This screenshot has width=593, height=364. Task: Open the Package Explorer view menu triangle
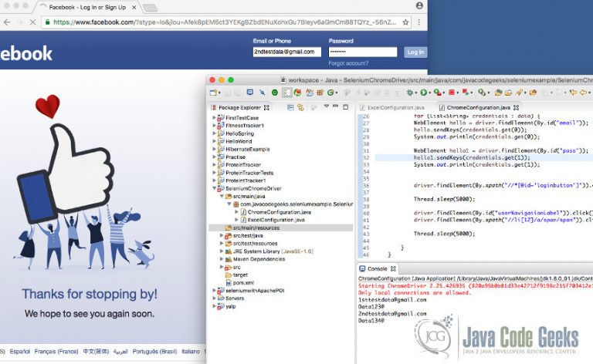(327, 106)
